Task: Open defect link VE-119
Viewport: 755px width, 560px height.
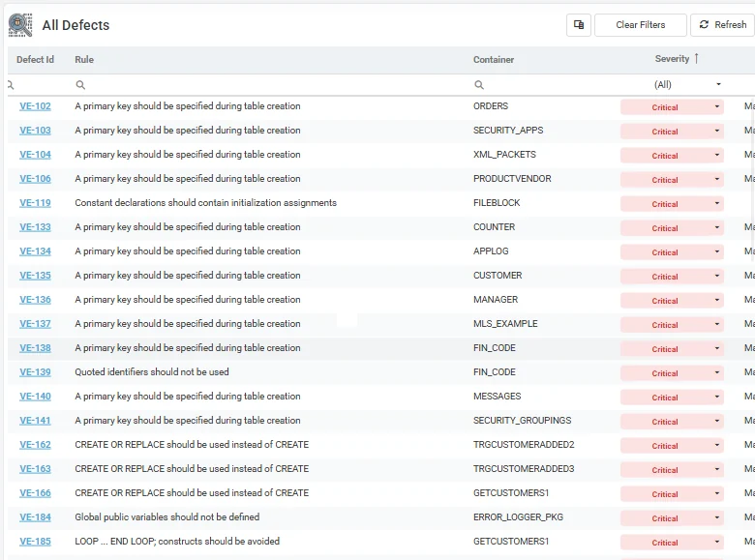Action: click(35, 203)
